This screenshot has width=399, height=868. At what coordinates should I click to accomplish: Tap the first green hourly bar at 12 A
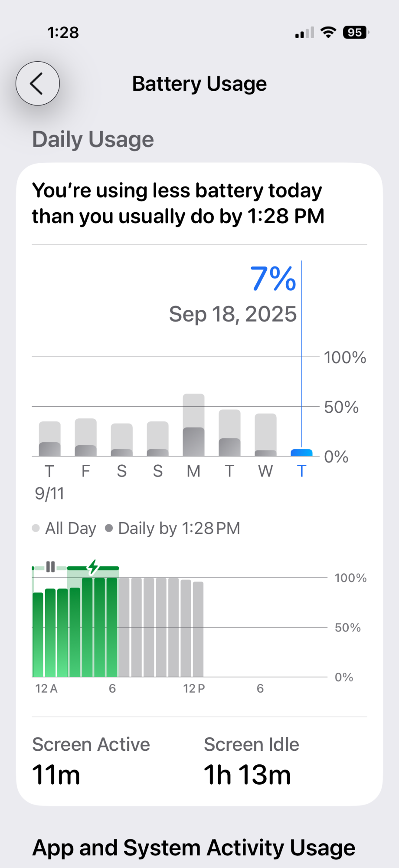38,635
